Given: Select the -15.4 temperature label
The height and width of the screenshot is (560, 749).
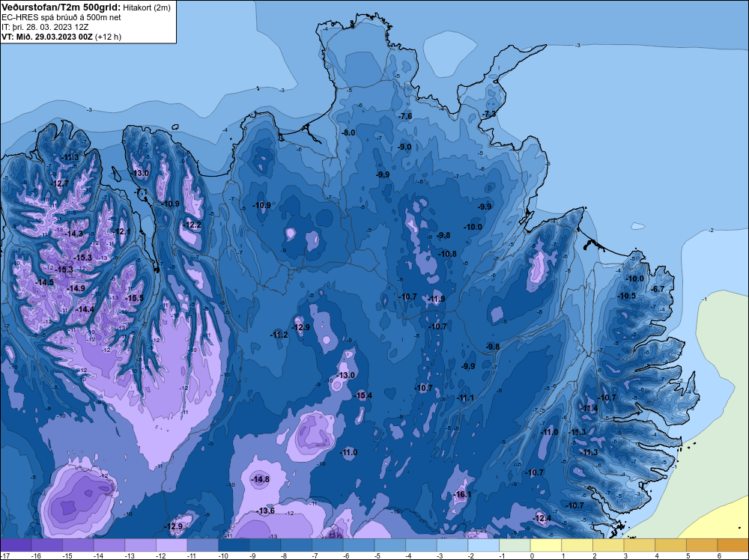Looking at the screenshot, I should [363, 395].
